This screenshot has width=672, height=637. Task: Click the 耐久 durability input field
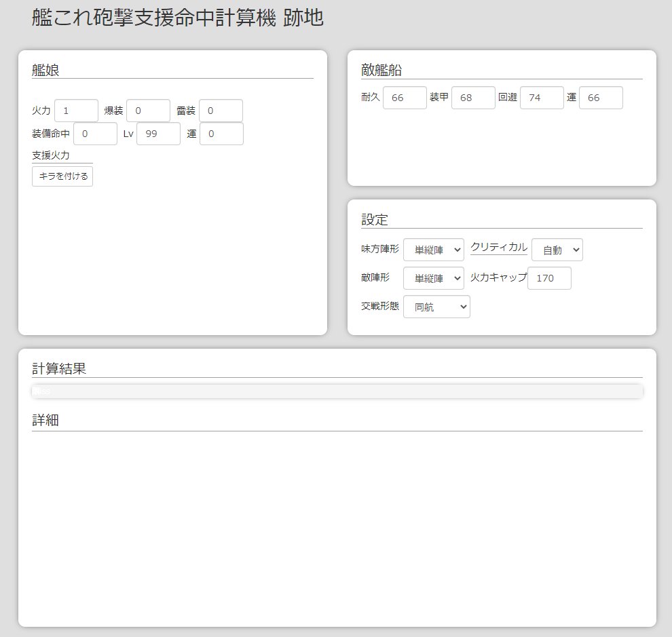pyautogui.click(x=405, y=97)
